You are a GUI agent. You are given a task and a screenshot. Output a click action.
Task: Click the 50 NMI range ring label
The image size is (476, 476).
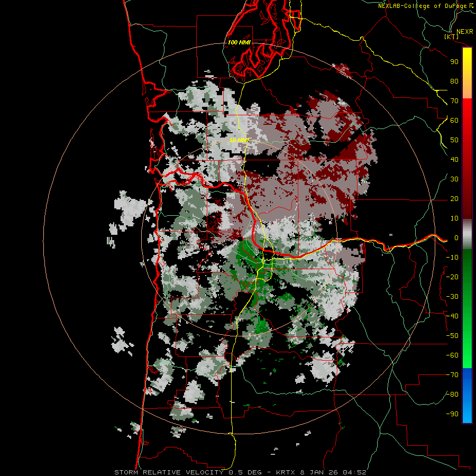click(239, 140)
